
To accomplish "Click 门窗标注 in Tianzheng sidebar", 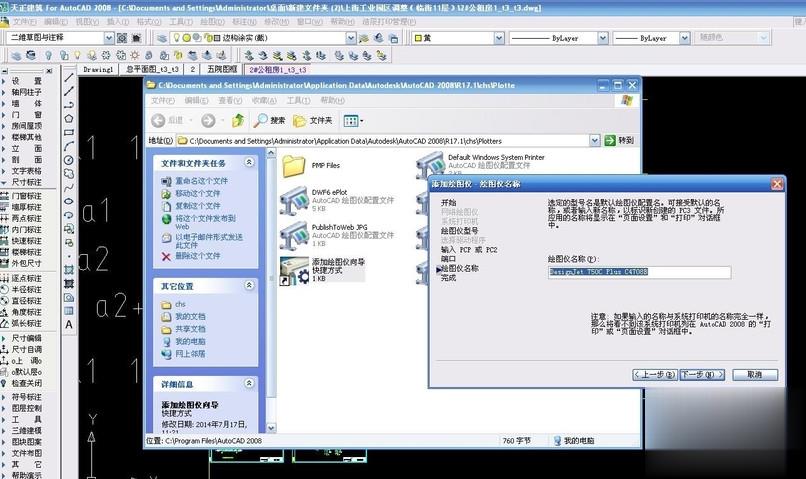I will (x=23, y=196).
